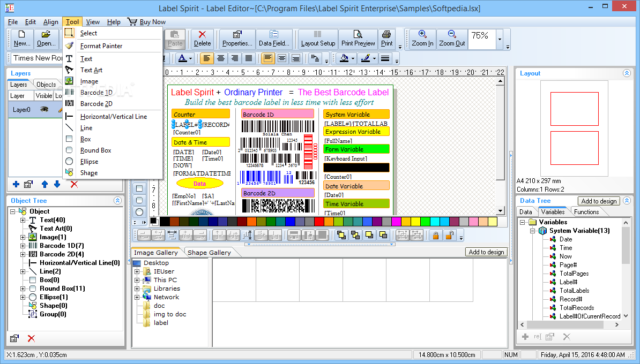Open the File menu

[x=13, y=22]
